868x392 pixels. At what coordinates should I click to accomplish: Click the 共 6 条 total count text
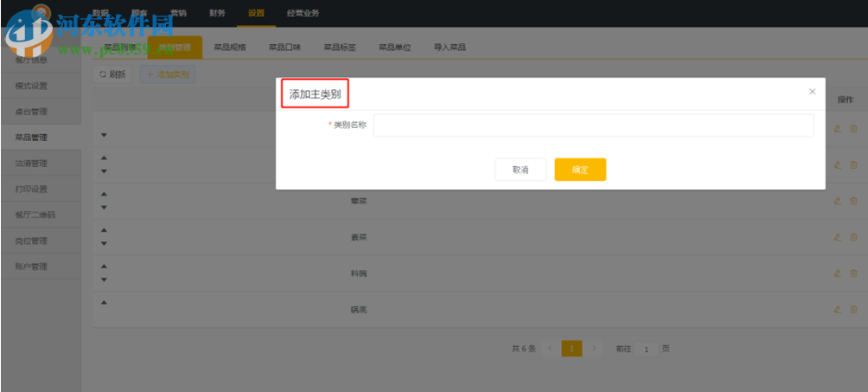(524, 349)
